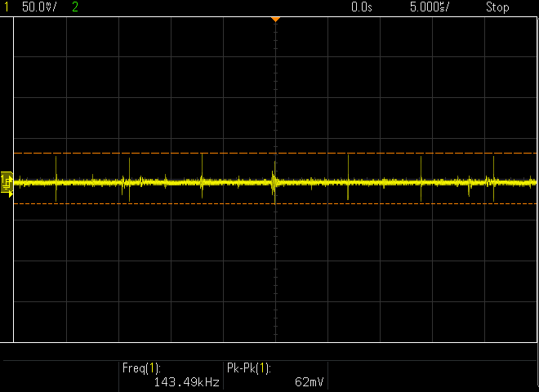Click the orange trigger position marker at top

(275, 18)
